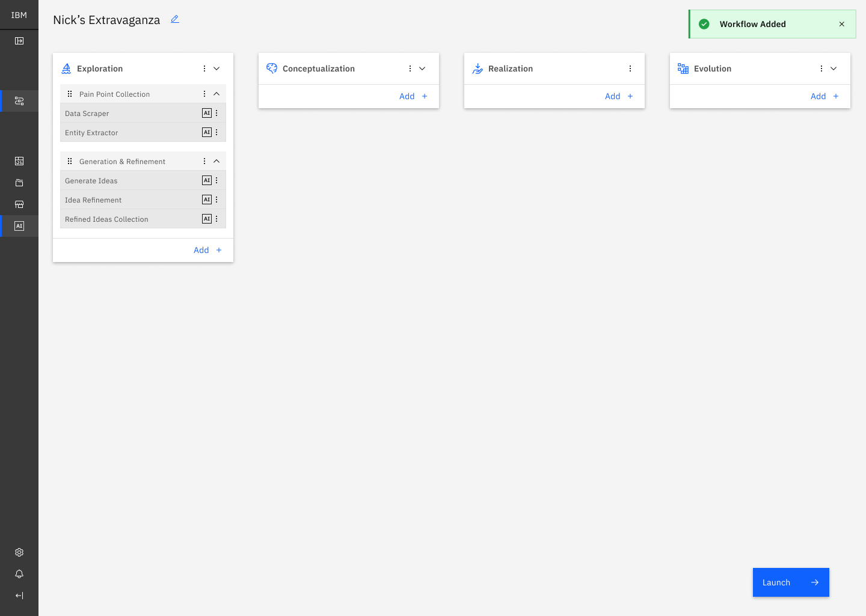Open notifications via the bell icon

tap(19, 574)
